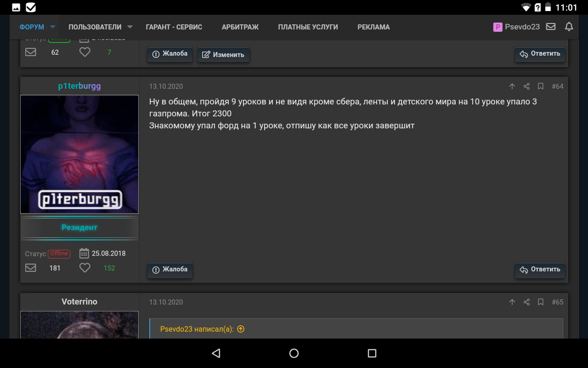Click Жалоба button above post #64
This screenshot has height=368, width=588.
170,54
